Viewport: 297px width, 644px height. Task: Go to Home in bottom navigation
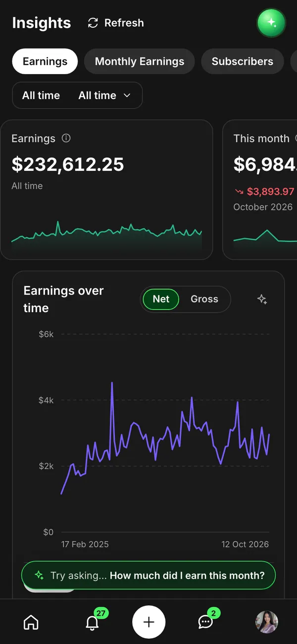(x=31, y=622)
